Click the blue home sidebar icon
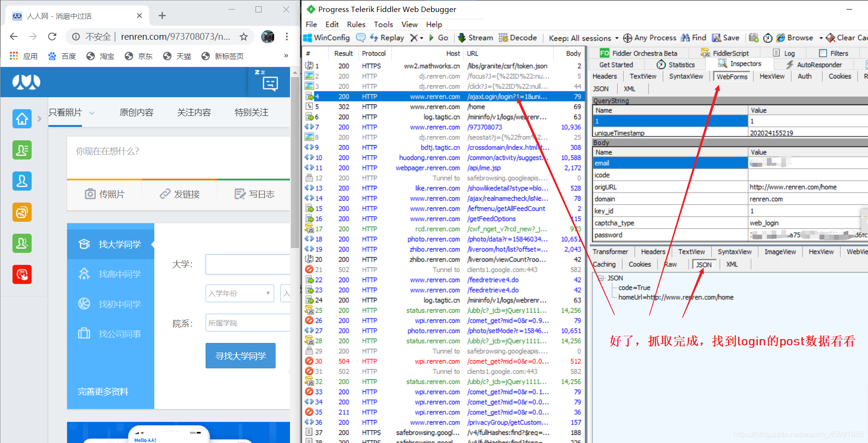Image resolution: width=868 pixels, height=443 pixels. coord(22,119)
